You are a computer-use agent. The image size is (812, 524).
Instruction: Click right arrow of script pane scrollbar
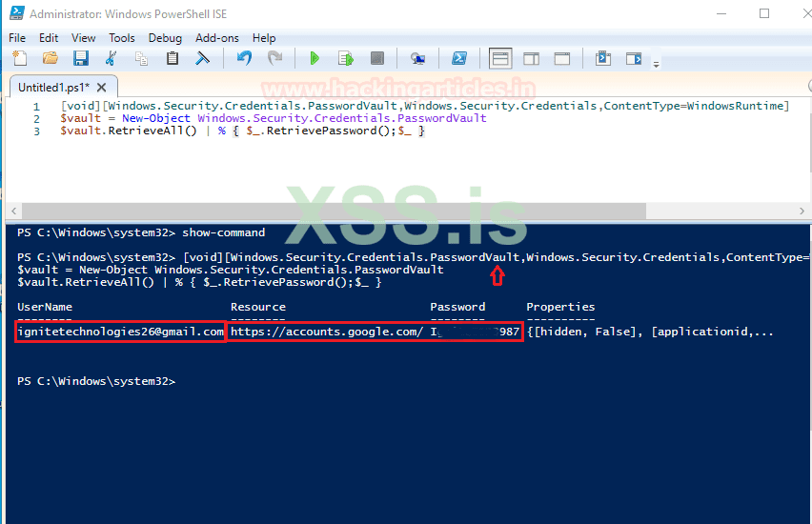point(802,211)
